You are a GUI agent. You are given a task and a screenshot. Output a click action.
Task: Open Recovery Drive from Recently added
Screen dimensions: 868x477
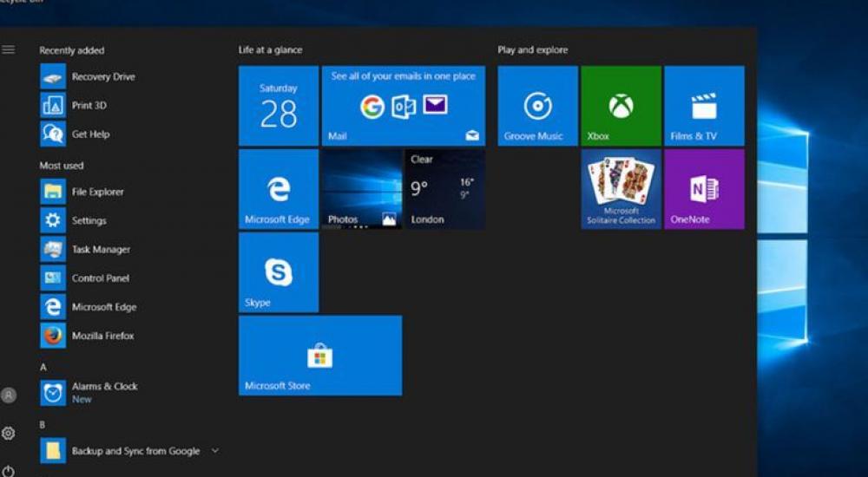coord(102,76)
